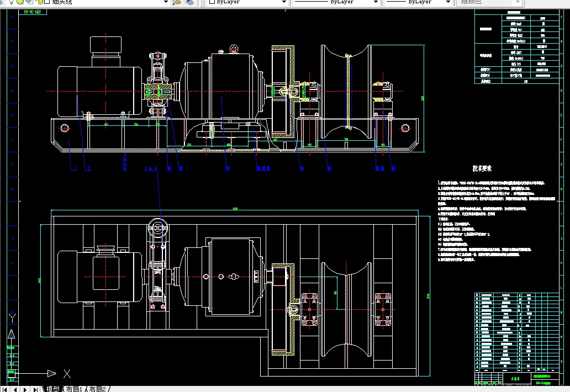The width and height of the screenshot is (570, 392).
Task: Toggle the layer lock padlock icon
Action: (x=39, y=2)
